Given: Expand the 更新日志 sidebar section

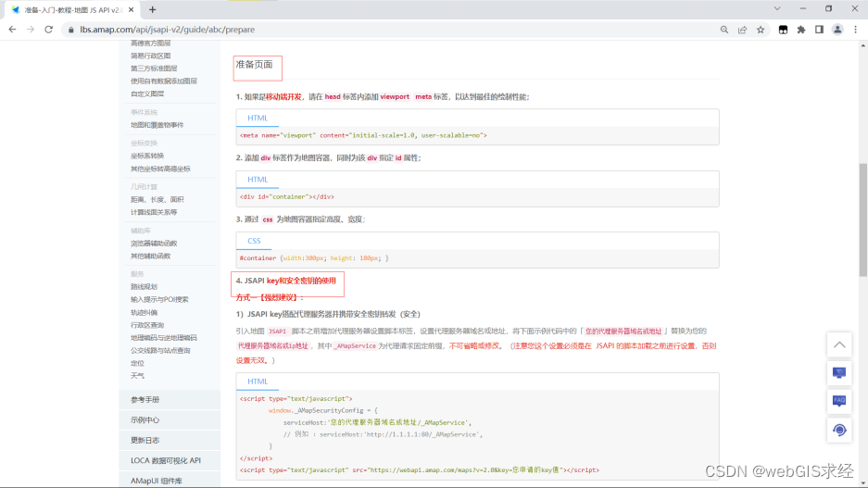Looking at the screenshot, I should pyautogui.click(x=170, y=441).
